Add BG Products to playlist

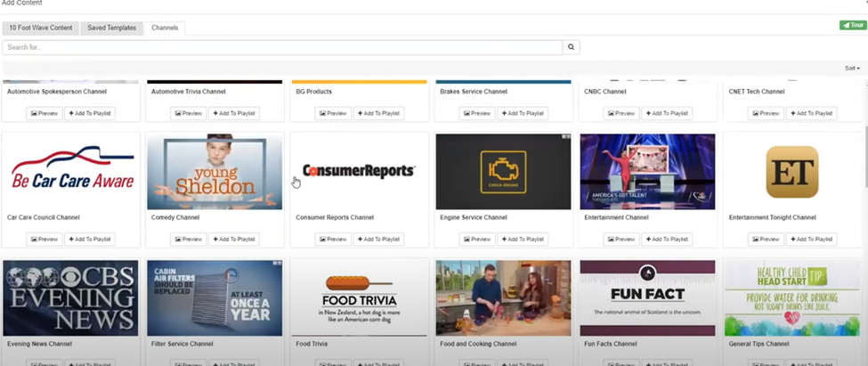point(377,113)
